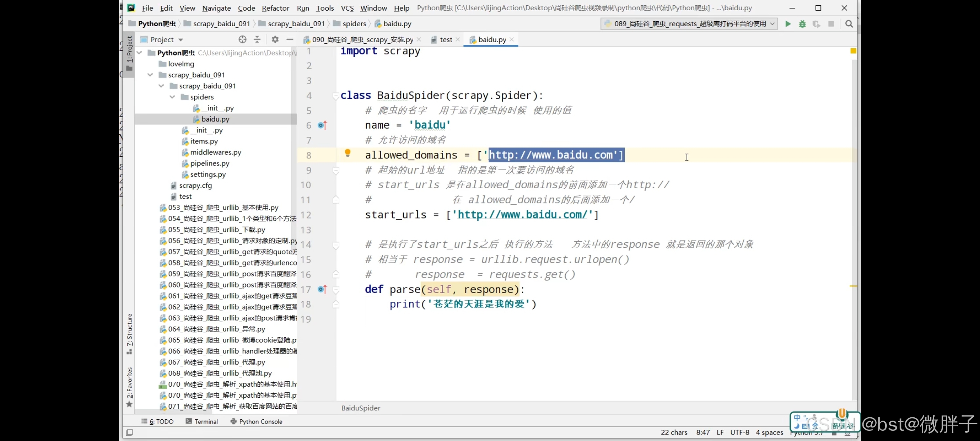Screen dimensions: 980x441
Task: Open Project panel settings gear
Action: 275,39
